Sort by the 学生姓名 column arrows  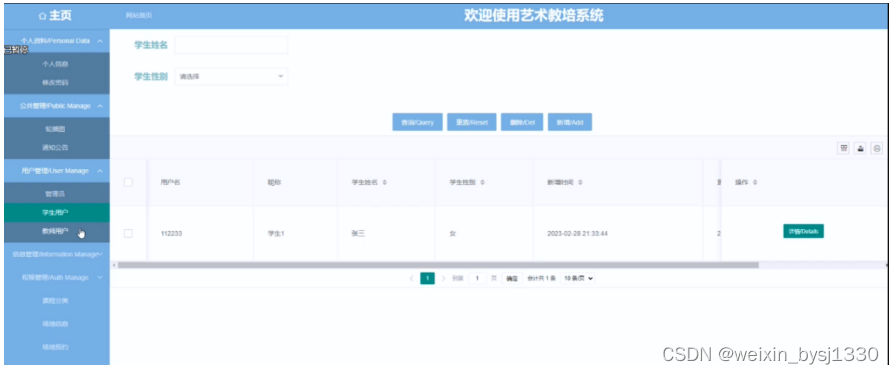[x=385, y=182]
